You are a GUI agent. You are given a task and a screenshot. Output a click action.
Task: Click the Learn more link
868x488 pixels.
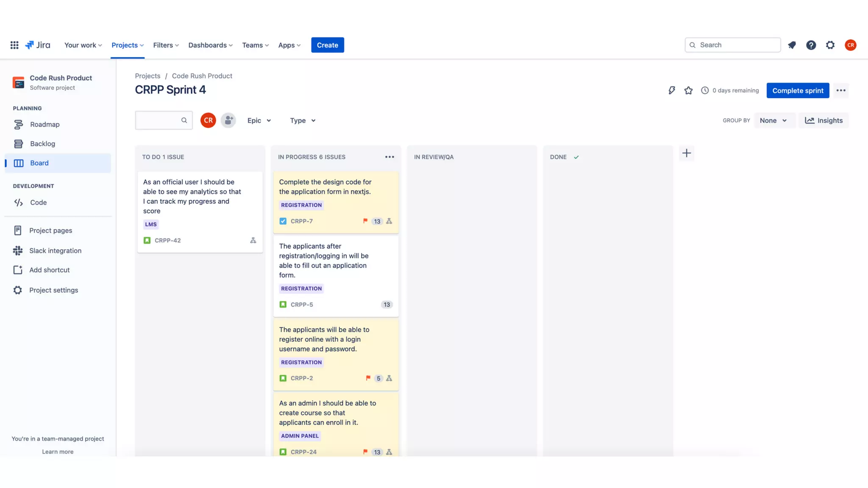pyautogui.click(x=58, y=452)
